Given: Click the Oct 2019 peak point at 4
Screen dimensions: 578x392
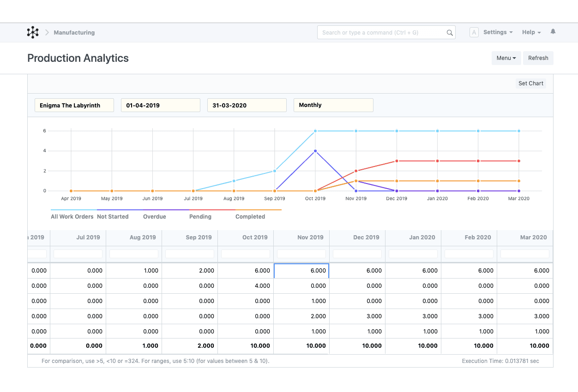Looking at the screenshot, I should (x=315, y=151).
